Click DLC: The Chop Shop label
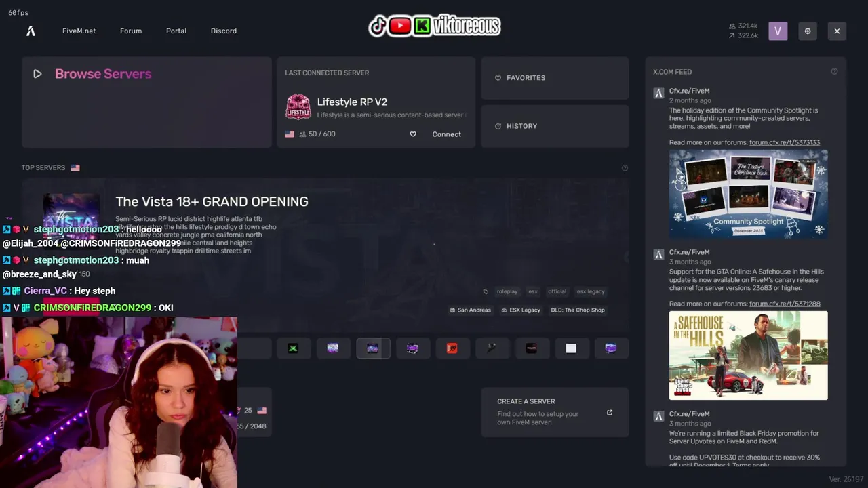868x488 pixels. click(578, 310)
